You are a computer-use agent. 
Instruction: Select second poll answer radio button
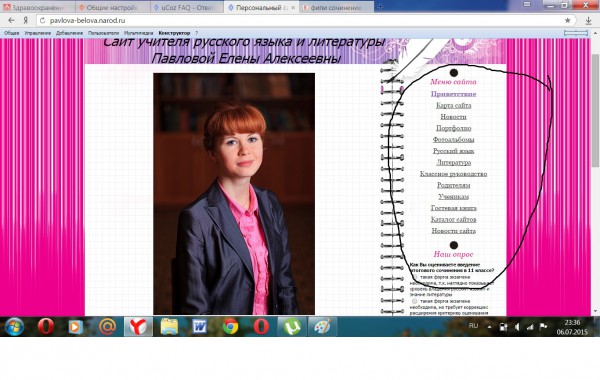(x=415, y=302)
